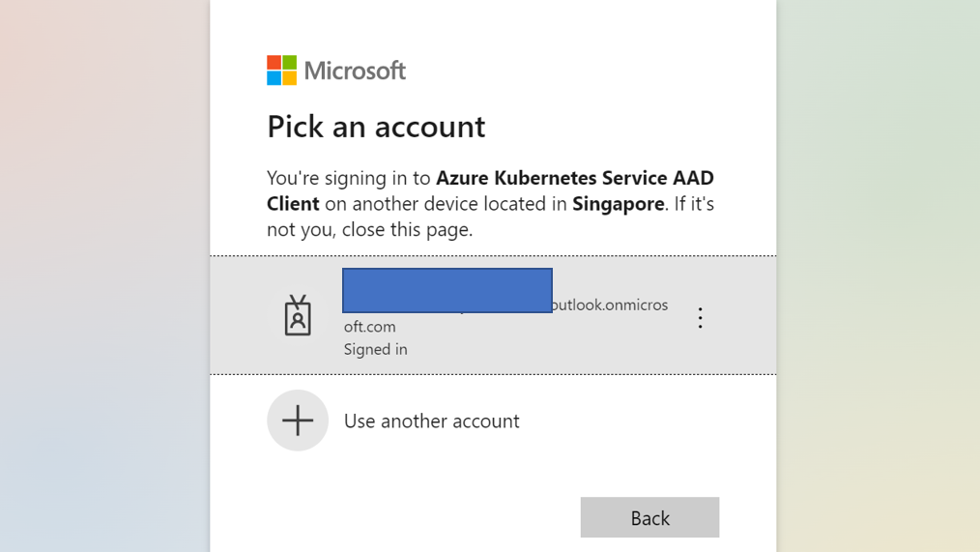Click the Pick an account heading
The height and width of the screenshot is (552, 980).
pyautogui.click(x=376, y=127)
